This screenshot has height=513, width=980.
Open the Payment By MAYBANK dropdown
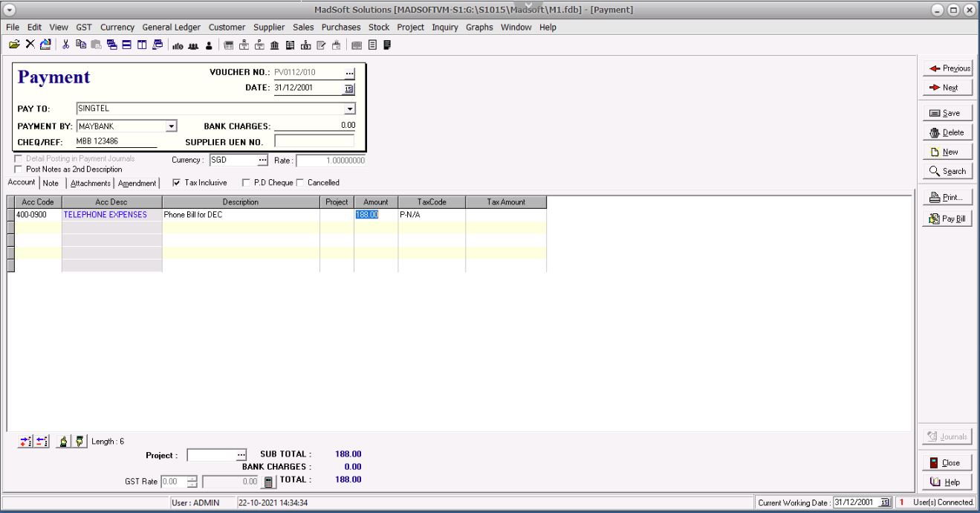[x=171, y=126]
